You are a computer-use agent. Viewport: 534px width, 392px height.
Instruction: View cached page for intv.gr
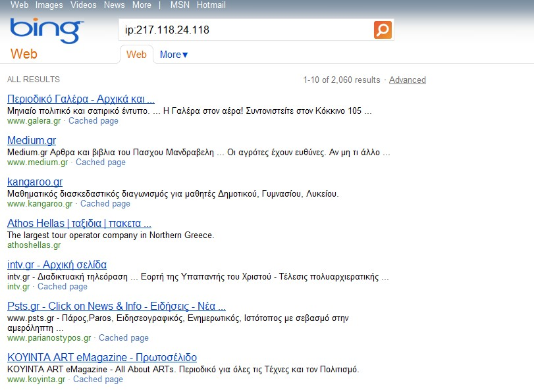[x=62, y=286]
